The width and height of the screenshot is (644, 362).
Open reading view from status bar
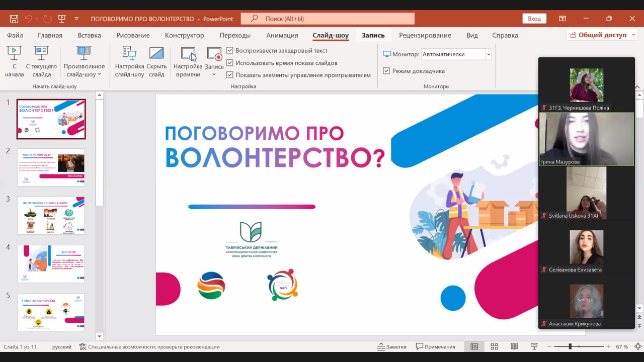click(x=514, y=346)
